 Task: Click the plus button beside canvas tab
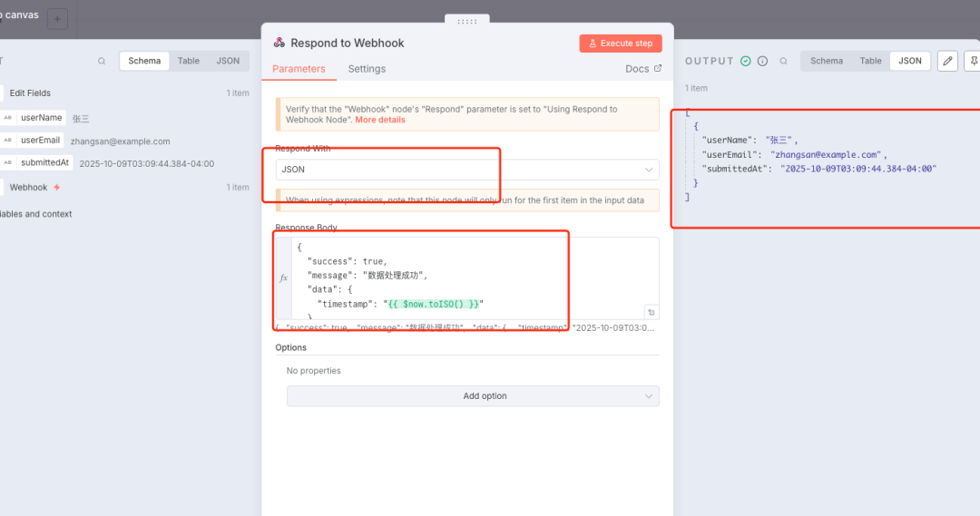(57, 19)
